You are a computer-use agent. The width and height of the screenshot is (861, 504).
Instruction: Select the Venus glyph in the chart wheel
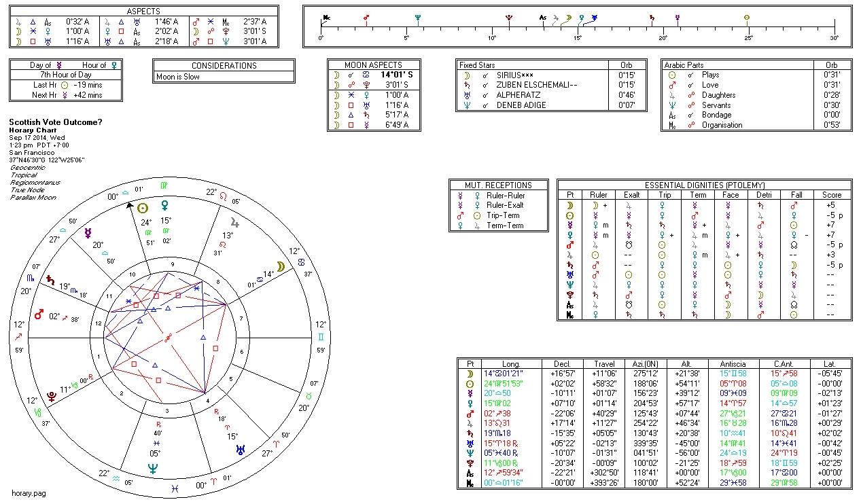coord(163,206)
